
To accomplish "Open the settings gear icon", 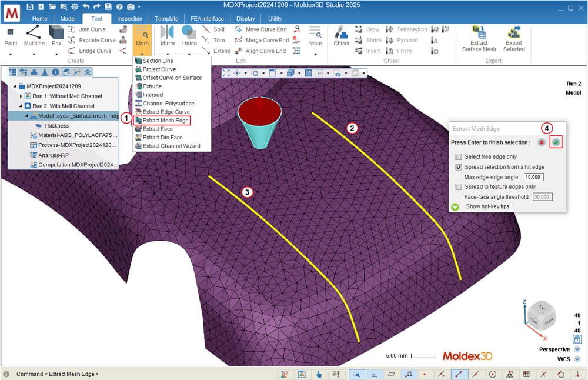I will pyautogui.click(x=75, y=6).
